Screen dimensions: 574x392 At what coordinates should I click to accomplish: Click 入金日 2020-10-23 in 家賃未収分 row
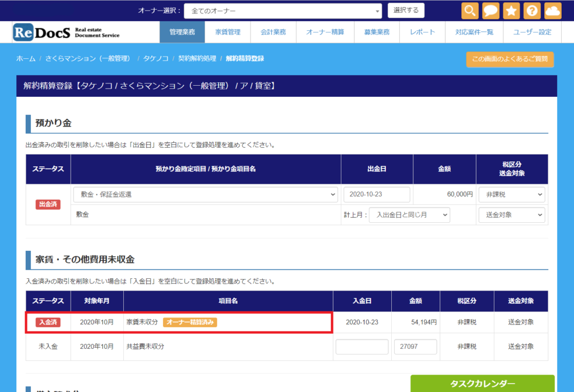point(362,322)
